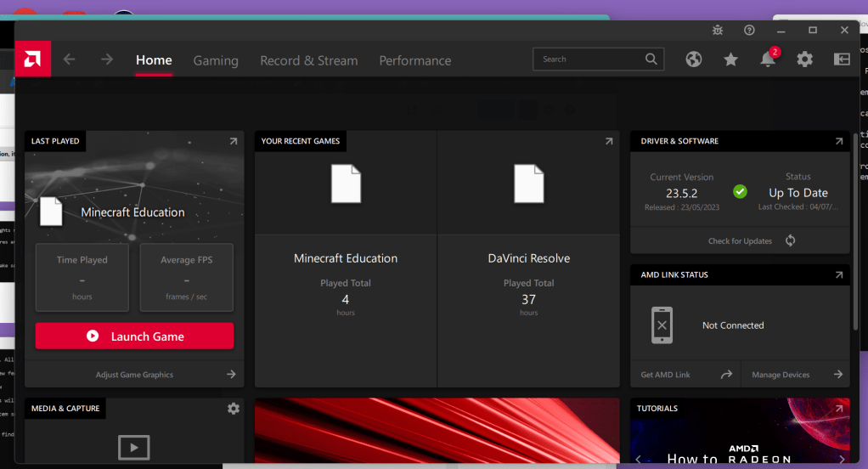868x469 pixels.
Task: Switch to the Performance tab
Action: tap(415, 60)
